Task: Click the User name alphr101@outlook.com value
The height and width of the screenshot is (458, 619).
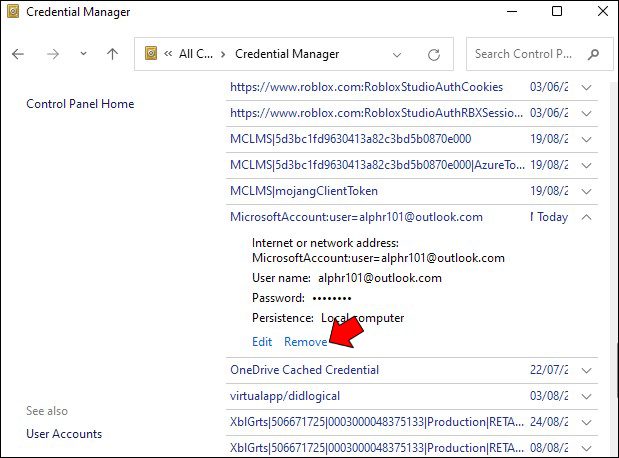Action: [380, 278]
